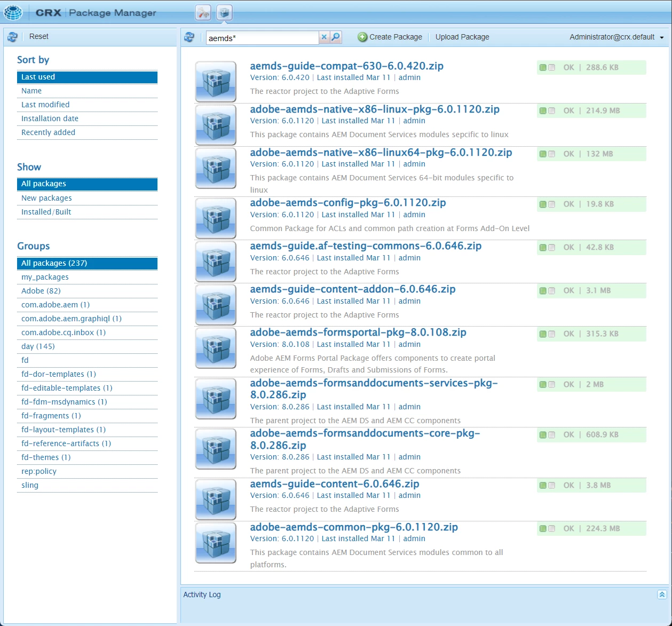Screen dimensions: 672x626
Task: Click Activity Log panel title
Action: 202,595
